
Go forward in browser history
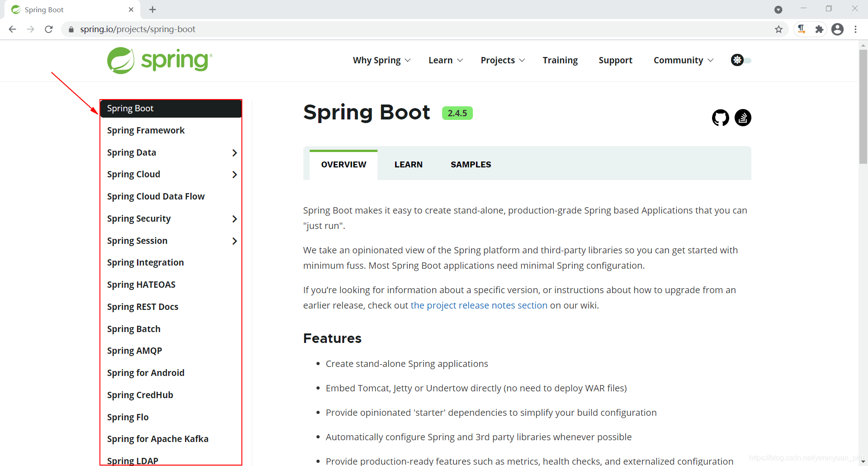click(x=31, y=29)
